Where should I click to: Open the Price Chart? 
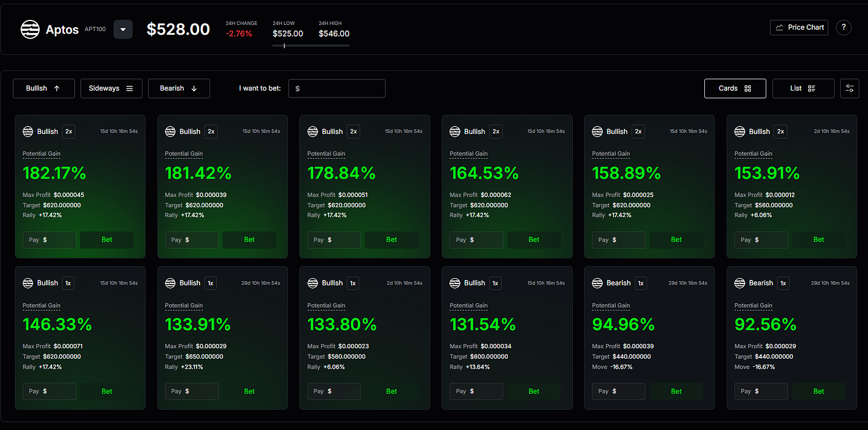point(799,27)
